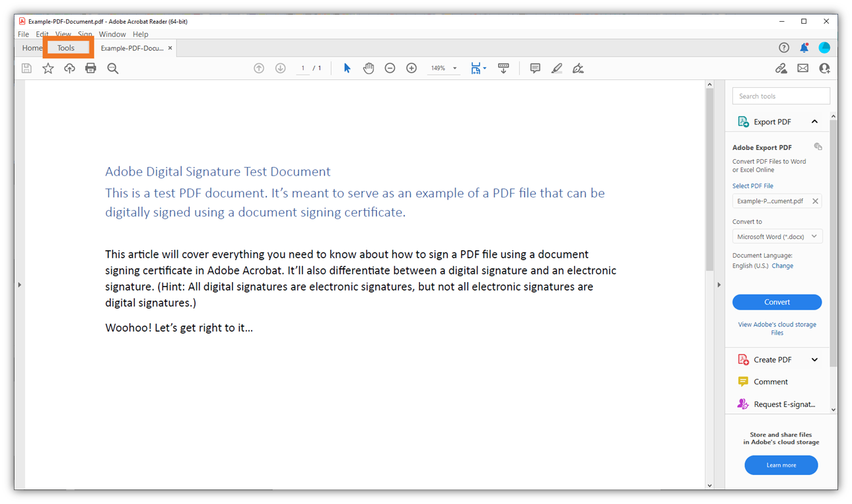Click inside the page number field
The height and width of the screenshot is (504, 852).
click(x=302, y=67)
